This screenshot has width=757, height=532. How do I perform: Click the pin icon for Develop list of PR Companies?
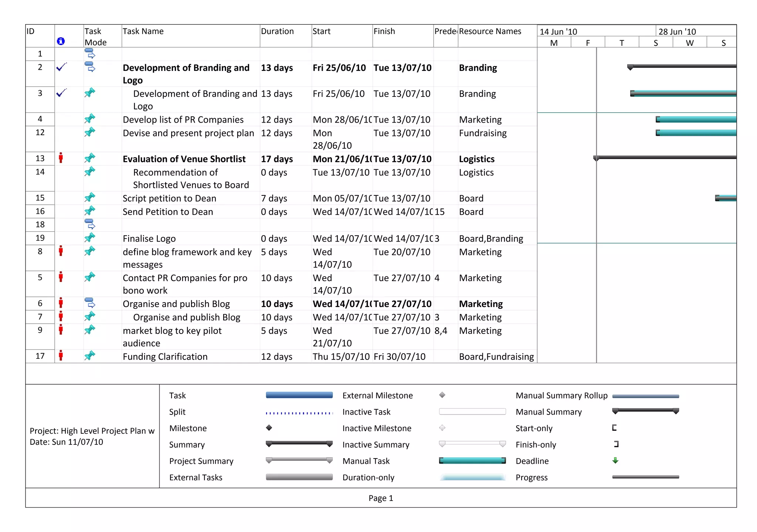pyautogui.click(x=90, y=119)
